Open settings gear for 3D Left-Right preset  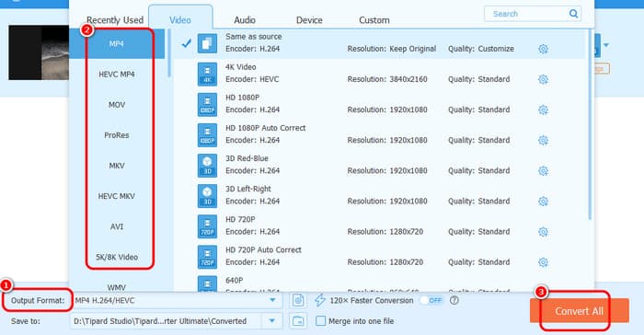pos(543,201)
